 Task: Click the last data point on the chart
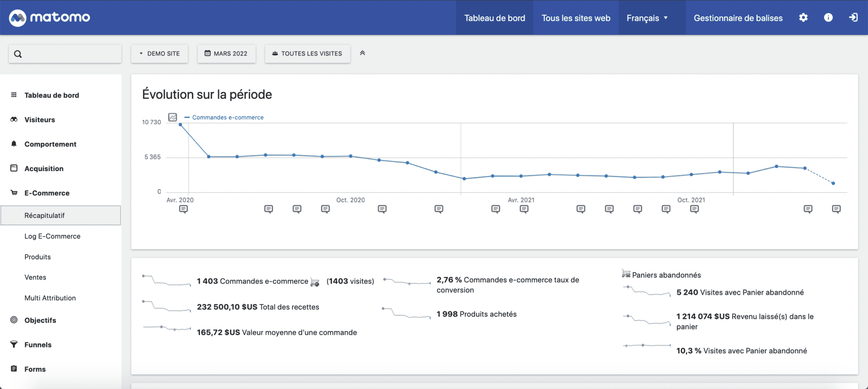click(833, 183)
